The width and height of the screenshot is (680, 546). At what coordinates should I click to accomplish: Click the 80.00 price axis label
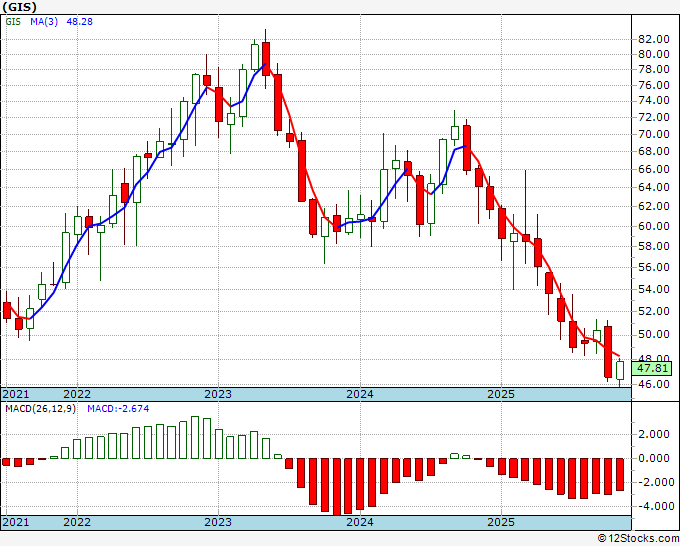click(654, 54)
